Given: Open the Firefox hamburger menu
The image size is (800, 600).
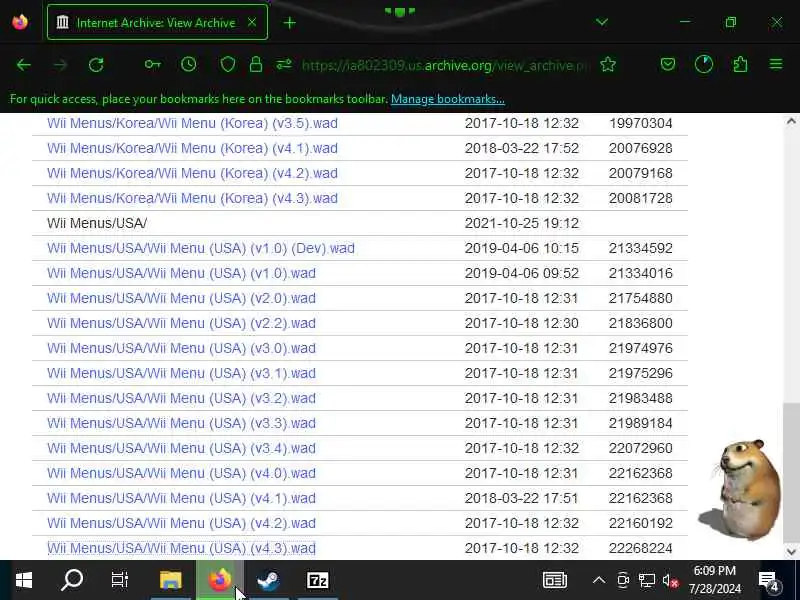Looking at the screenshot, I should [x=776, y=64].
